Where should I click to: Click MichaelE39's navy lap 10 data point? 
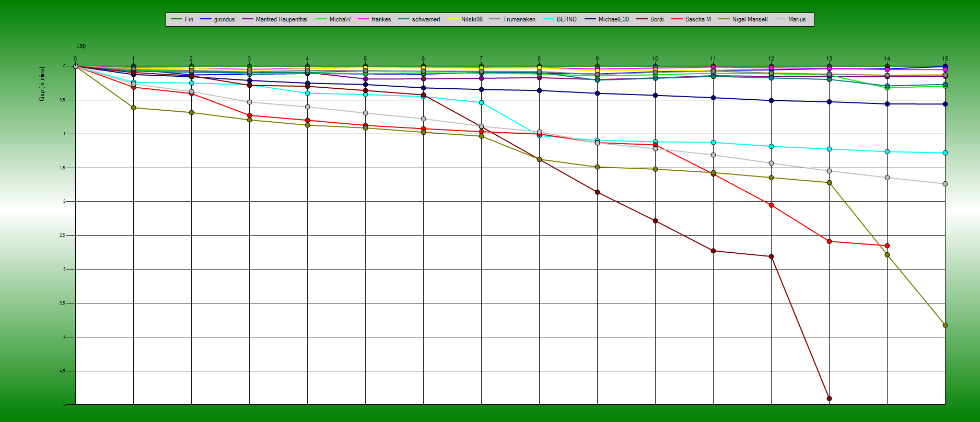655,95
